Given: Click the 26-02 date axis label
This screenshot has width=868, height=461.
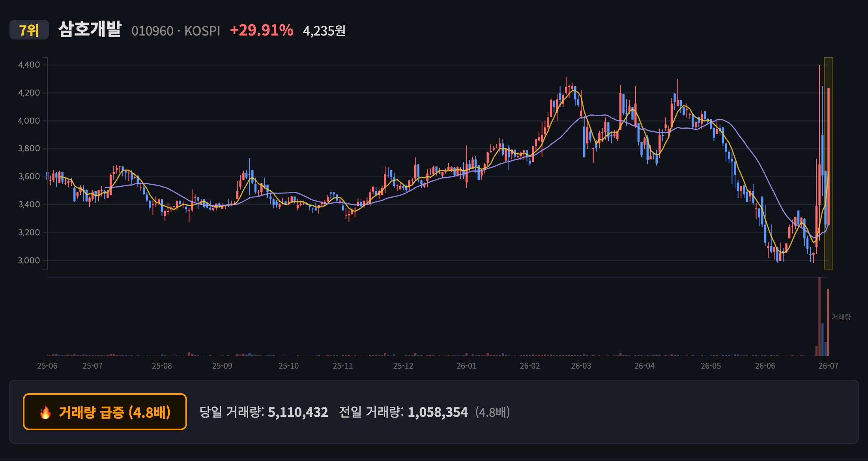Looking at the screenshot, I should pyautogui.click(x=530, y=366).
